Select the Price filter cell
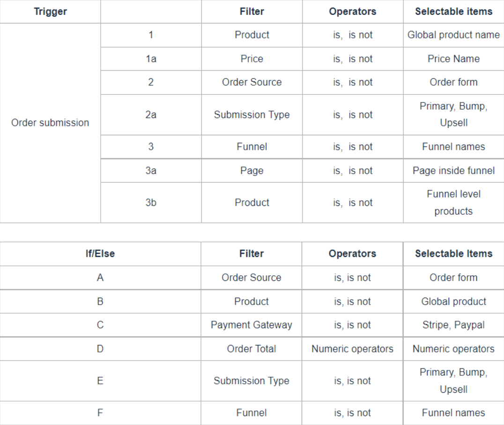 click(x=252, y=59)
